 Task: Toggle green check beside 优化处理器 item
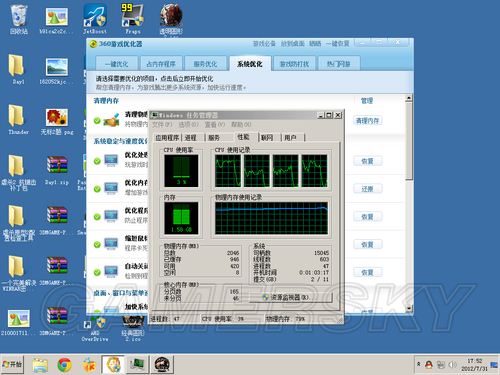tap(97, 161)
